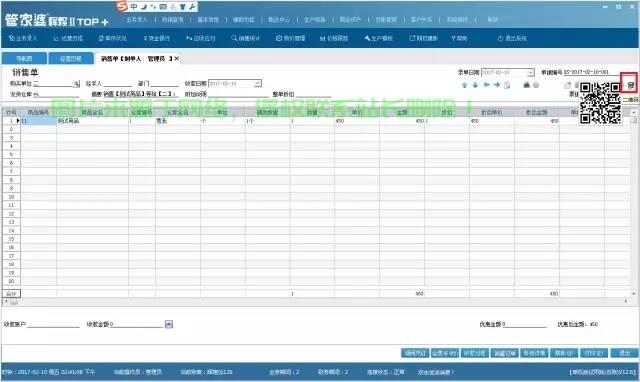Open 生产模板 shortcut

378,38
